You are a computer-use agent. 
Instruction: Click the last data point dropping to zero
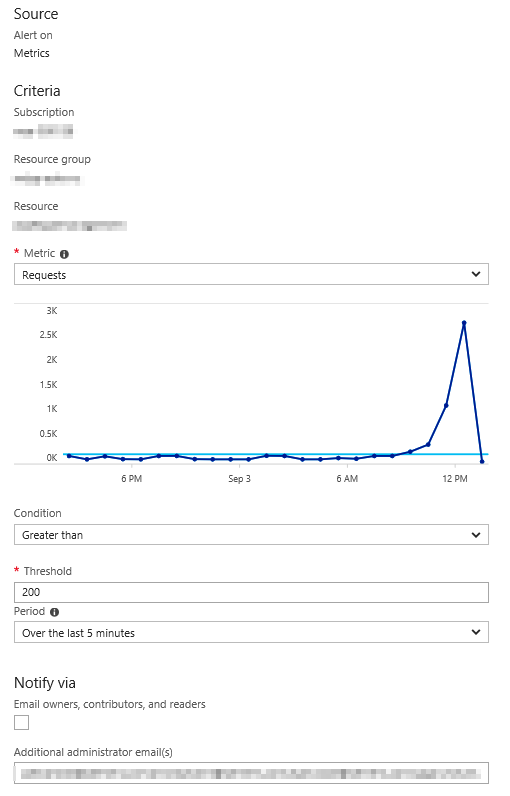[x=482, y=461]
